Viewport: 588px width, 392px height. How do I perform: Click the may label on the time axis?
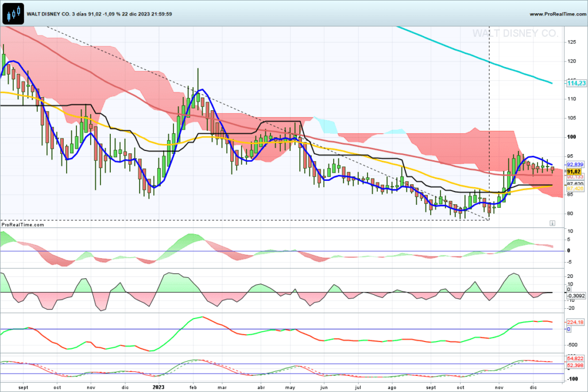click(290, 387)
